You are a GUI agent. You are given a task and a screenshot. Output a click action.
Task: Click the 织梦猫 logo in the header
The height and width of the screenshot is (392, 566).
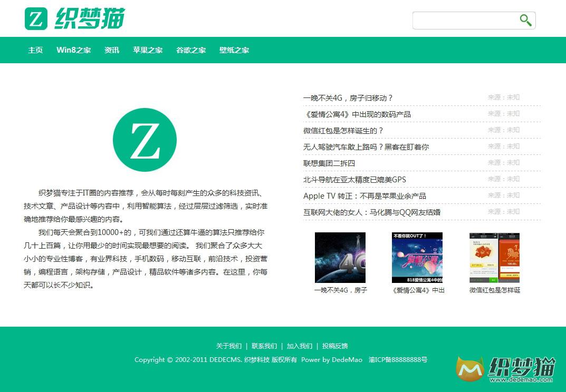(75, 18)
